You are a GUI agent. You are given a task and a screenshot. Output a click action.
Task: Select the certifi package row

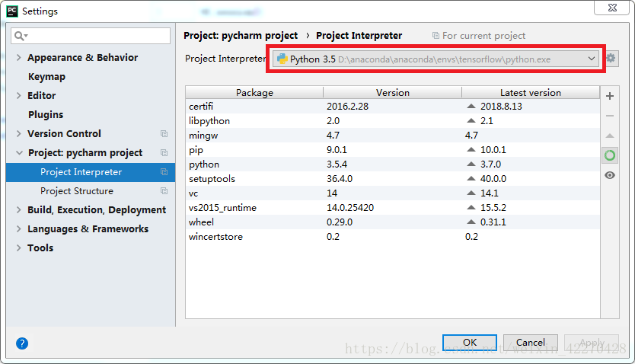392,107
